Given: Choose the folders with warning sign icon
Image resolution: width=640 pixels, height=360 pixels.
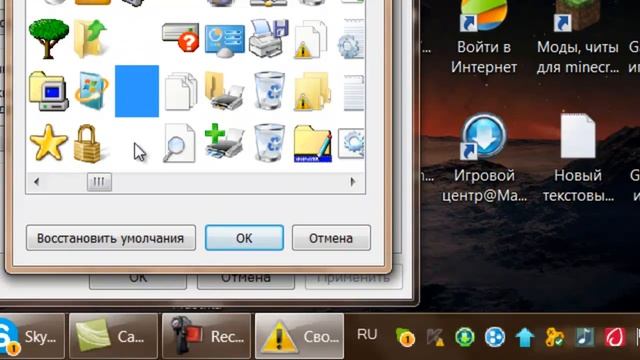Looking at the screenshot, I should [312, 91].
